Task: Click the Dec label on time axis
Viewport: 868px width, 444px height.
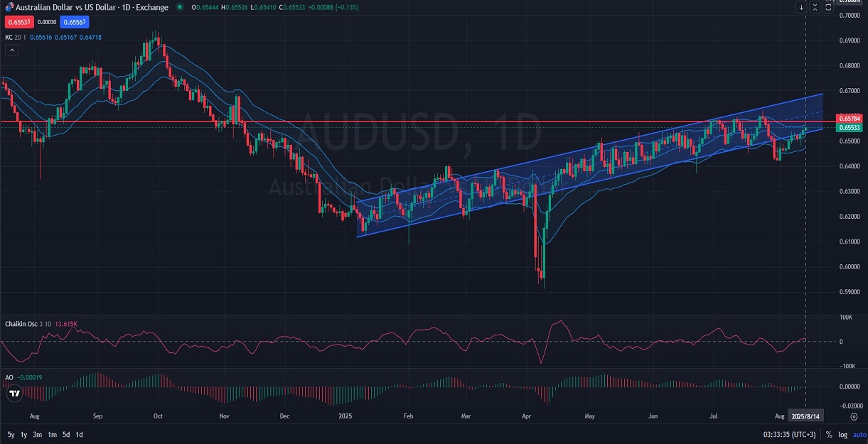Action: coord(283,416)
